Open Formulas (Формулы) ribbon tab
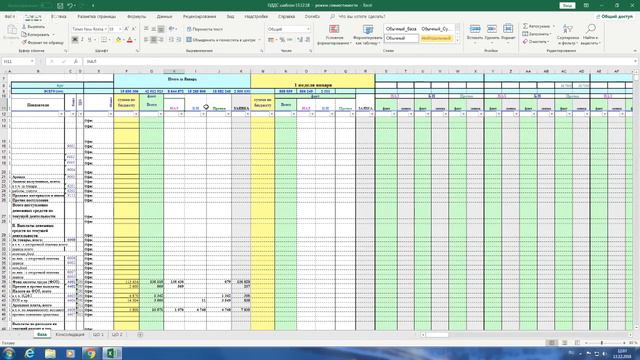This screenshot has width=640, height=360. pyautogui.click(x=136, y=17)
